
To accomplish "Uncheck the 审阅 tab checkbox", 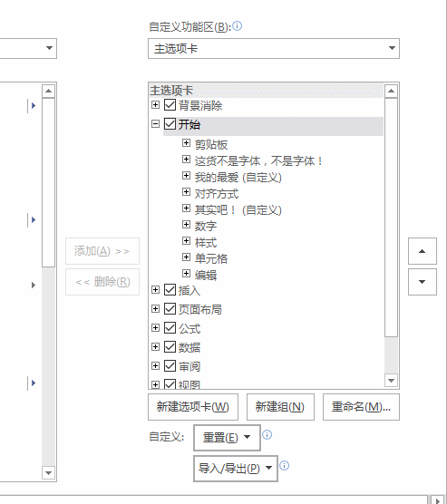I will tap(170, 366).
